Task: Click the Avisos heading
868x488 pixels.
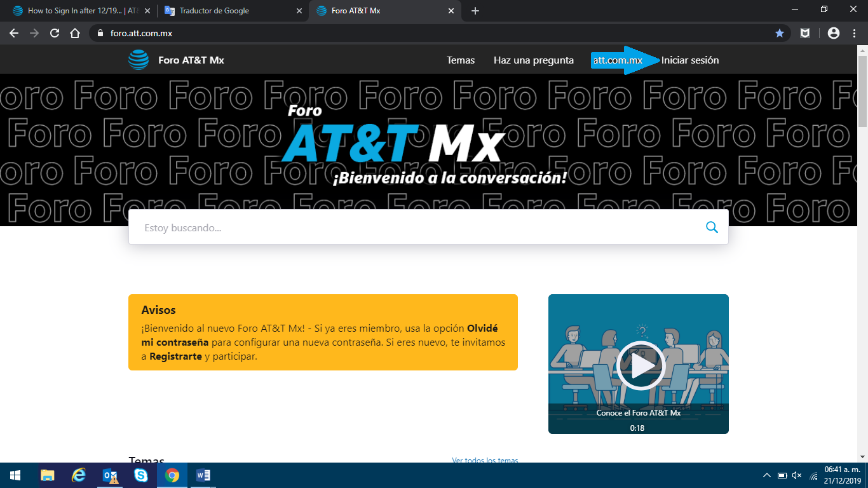Action: coord(159,310)
